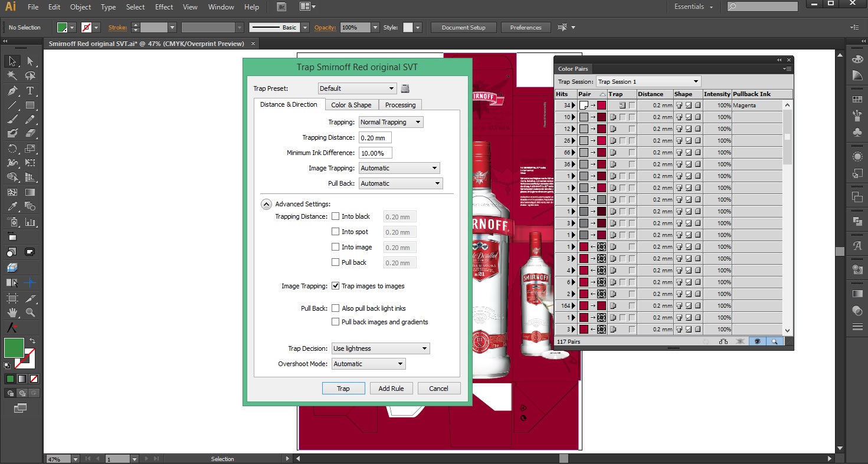868x464 pixels.
Task: Click the Preferences button
Action: (526, 28)
